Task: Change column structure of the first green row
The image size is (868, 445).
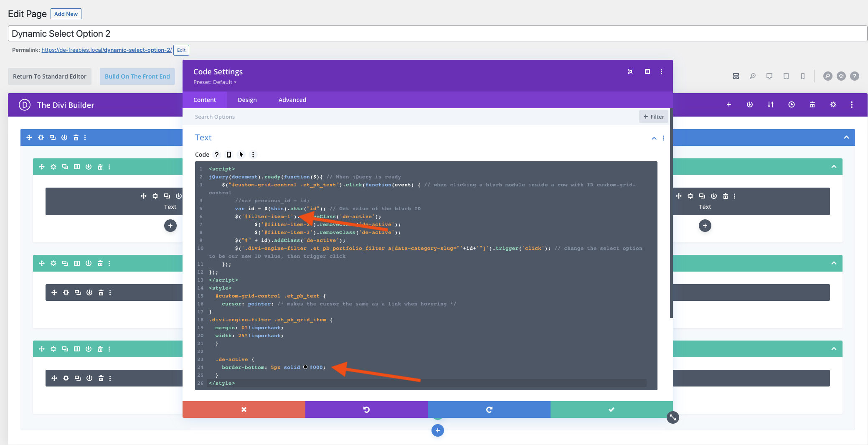Action: tap(77, 167)
